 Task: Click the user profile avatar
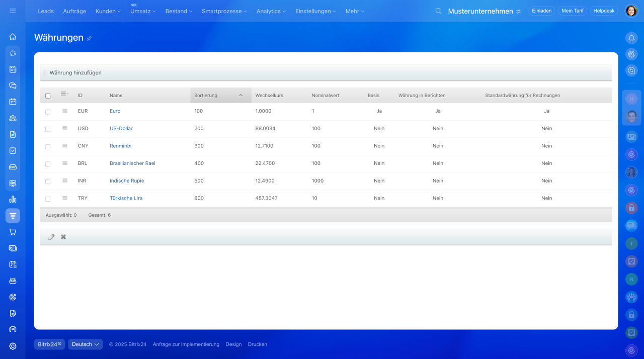[x=631, y=11]
